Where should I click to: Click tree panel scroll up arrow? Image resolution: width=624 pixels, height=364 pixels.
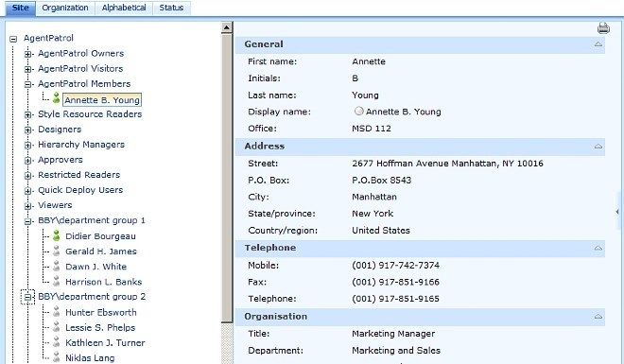coord(227,27)
